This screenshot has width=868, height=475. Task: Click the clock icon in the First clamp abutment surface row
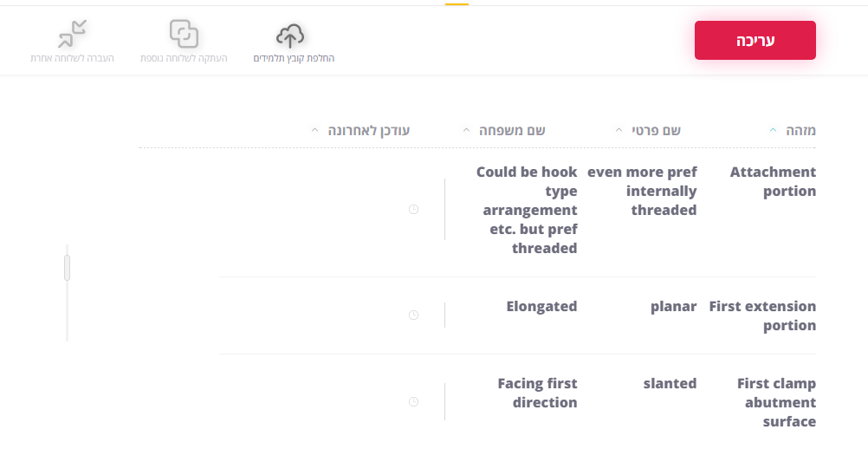tap(413, 402)
